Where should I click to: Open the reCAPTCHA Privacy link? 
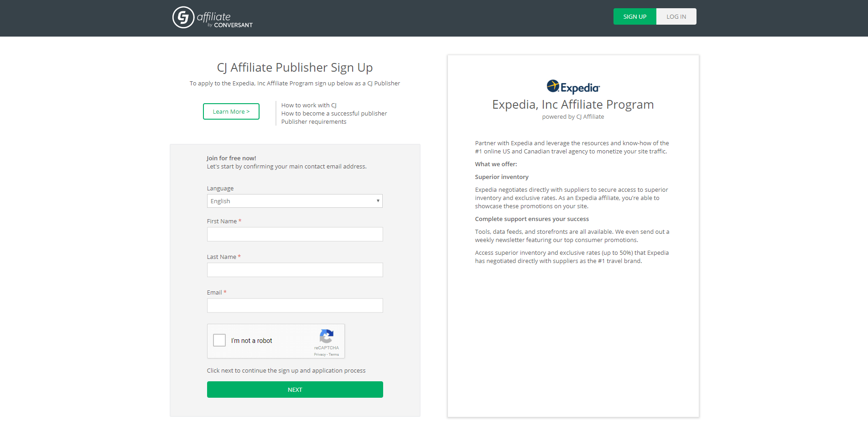point(321,354)
